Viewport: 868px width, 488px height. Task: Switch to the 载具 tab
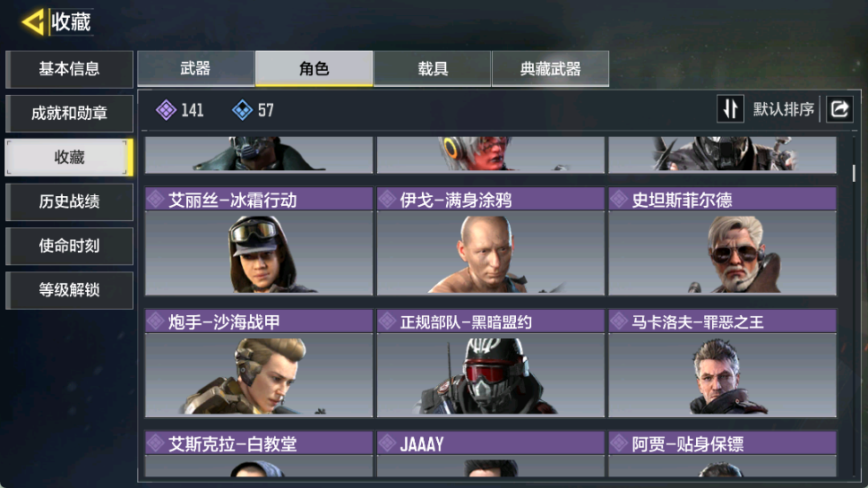(x=433, y=69)
